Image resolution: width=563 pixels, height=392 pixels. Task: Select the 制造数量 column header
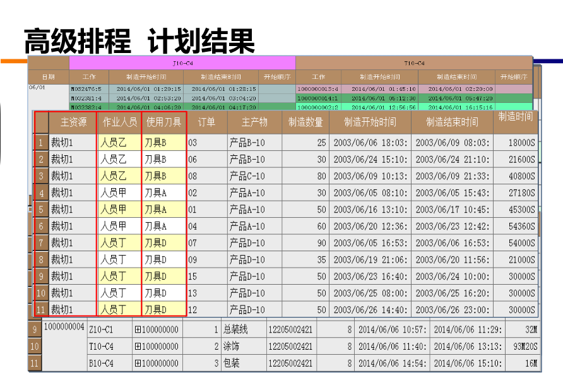[305, 122]
